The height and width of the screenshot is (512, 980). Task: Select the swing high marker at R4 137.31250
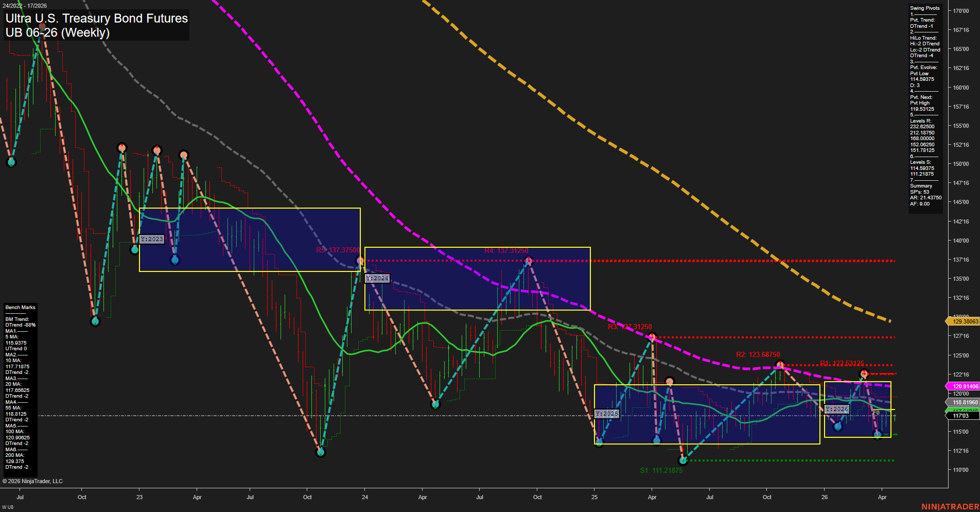528,261
